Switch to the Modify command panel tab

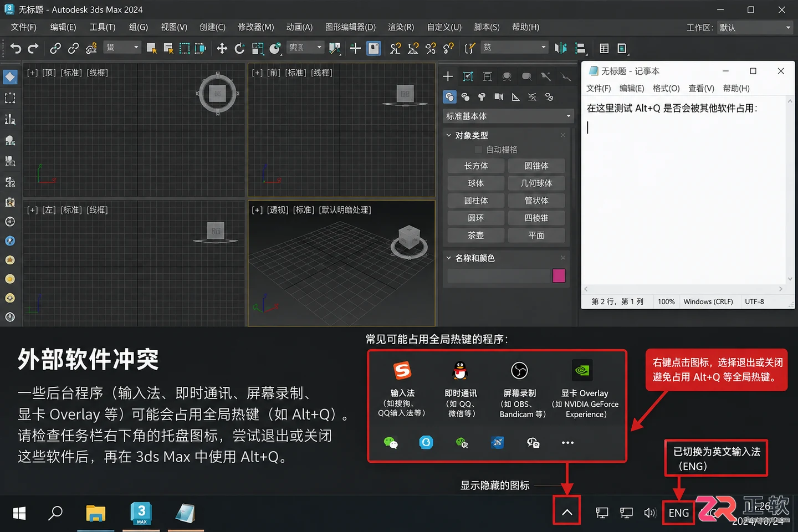(x=468, y=76)
